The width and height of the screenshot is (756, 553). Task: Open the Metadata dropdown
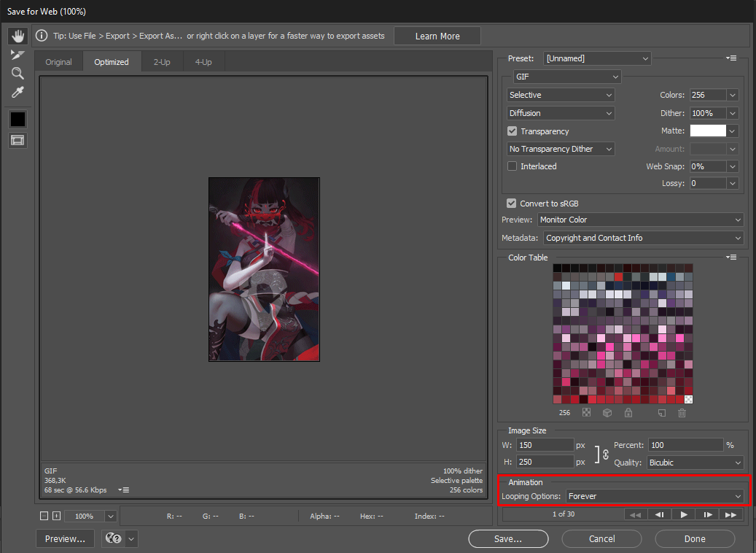click(x=644, y=238)
